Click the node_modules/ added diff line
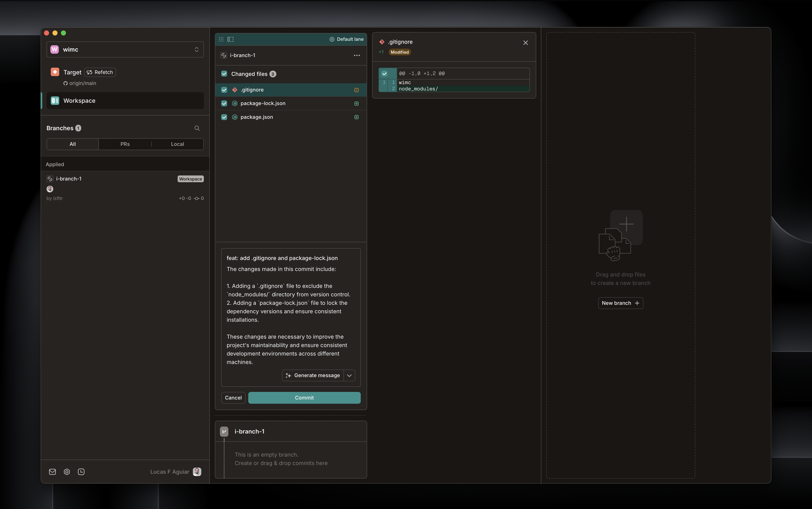The height and width of the screenshot is (509, 812). 454,89
